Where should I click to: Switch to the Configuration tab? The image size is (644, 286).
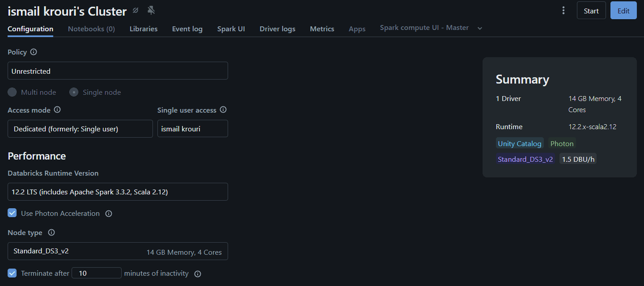click(x=30, y=29)
